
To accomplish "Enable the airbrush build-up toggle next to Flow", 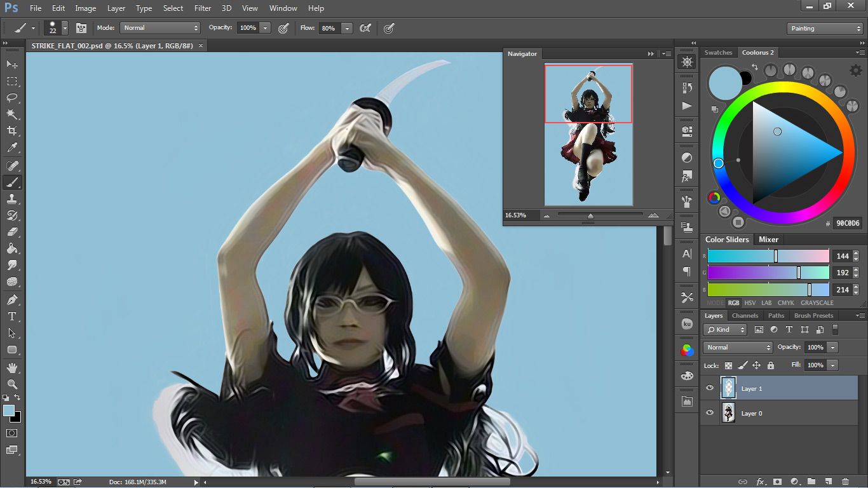I will click(x=365, y=28).
